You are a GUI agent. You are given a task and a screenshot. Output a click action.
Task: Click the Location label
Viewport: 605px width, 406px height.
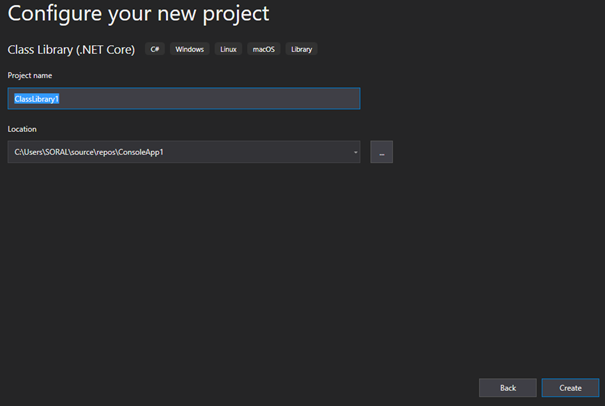tap(22, 129)
